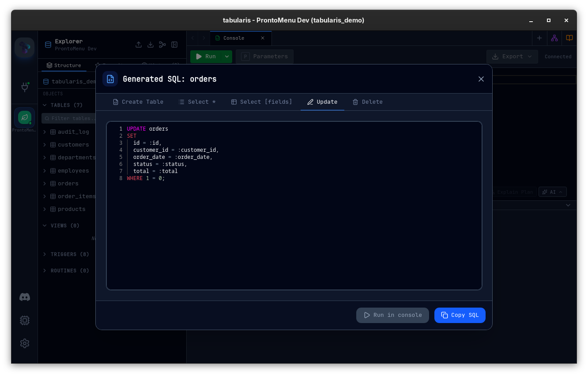Click the Filter tables search field
The width and height of the screenshot is (588, 376).
click(69, 118)
